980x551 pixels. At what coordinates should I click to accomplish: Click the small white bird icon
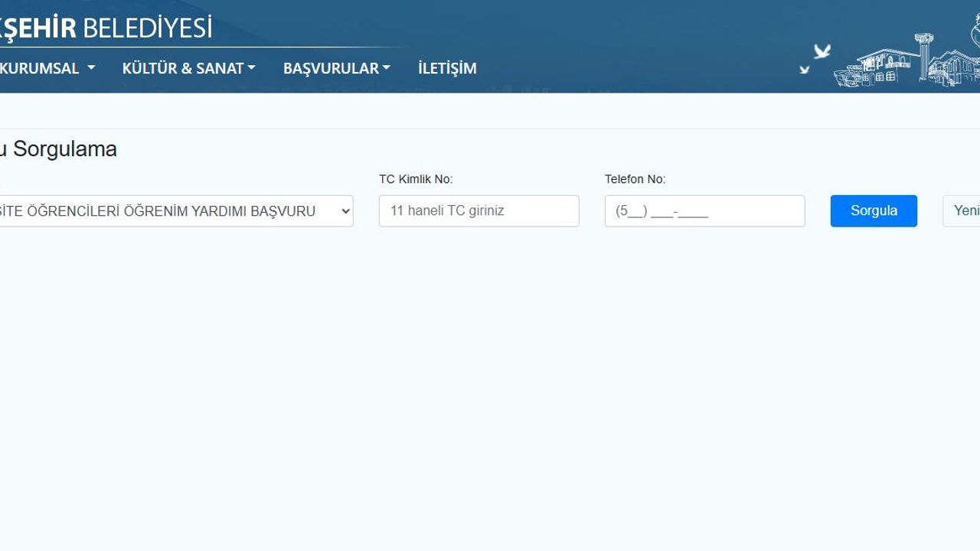coord(804,70)
